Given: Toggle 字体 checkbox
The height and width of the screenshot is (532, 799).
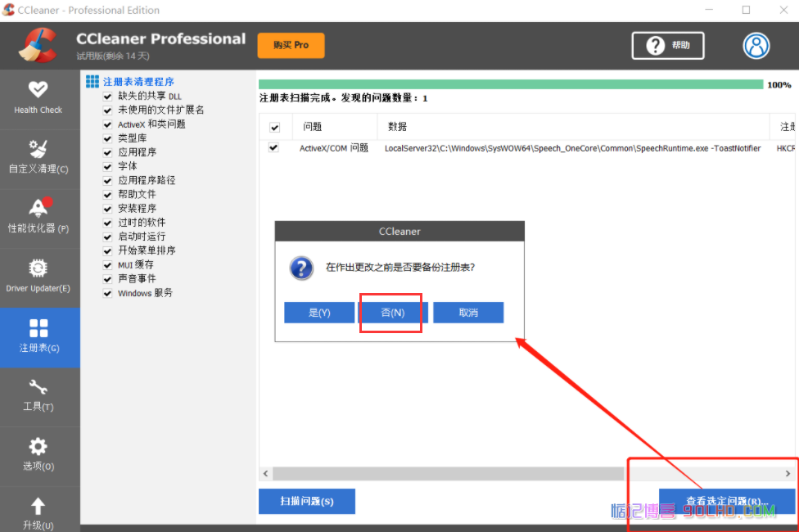Looking at the screenshot, I should click(x=107, y=167).
